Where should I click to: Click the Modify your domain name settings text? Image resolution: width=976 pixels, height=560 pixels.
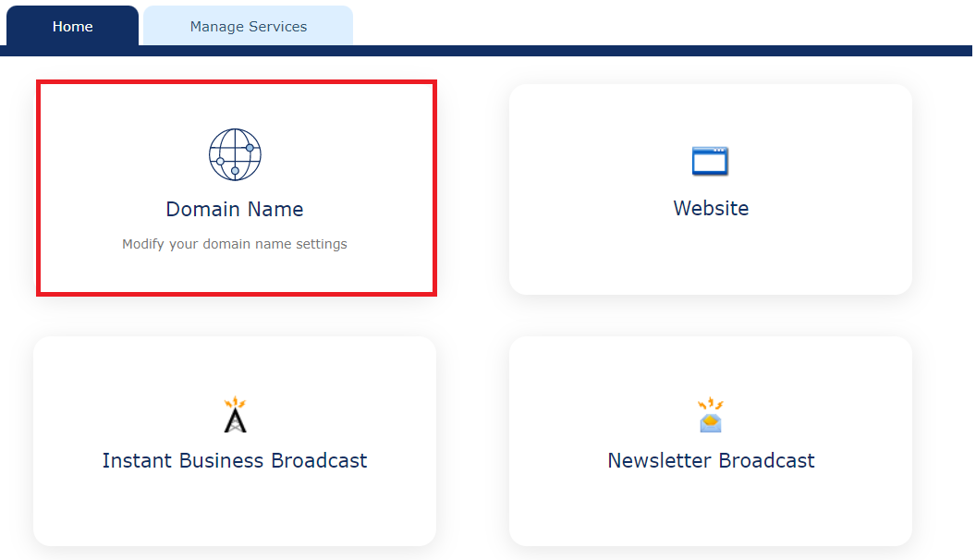click(x=234, y=243)
